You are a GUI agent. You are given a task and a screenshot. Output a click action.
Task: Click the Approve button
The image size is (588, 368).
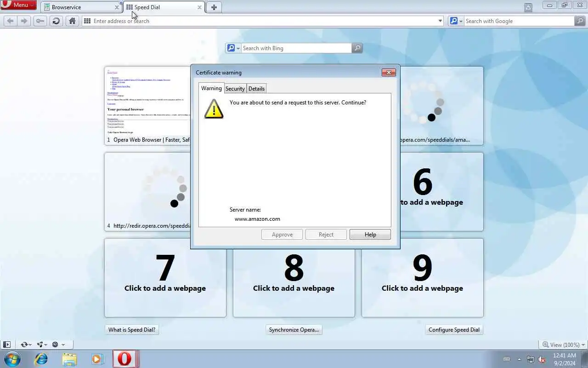(x=282, y=235)
